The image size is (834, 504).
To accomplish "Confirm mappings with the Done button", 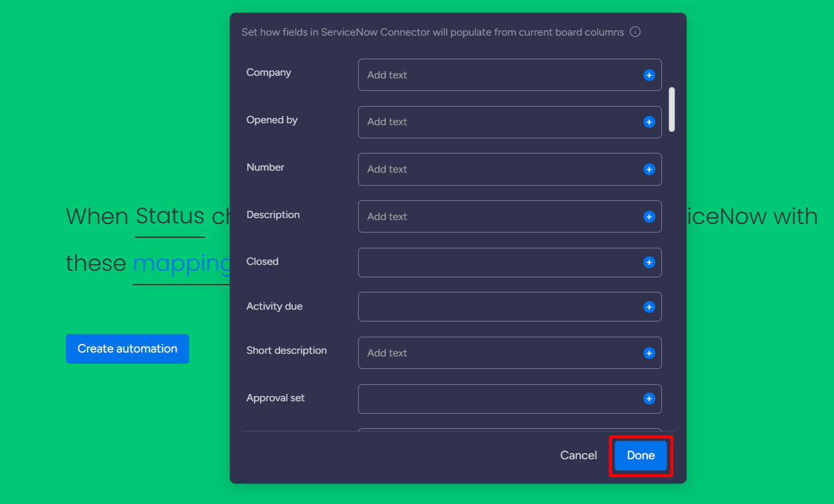I will [x=641, y=455].
